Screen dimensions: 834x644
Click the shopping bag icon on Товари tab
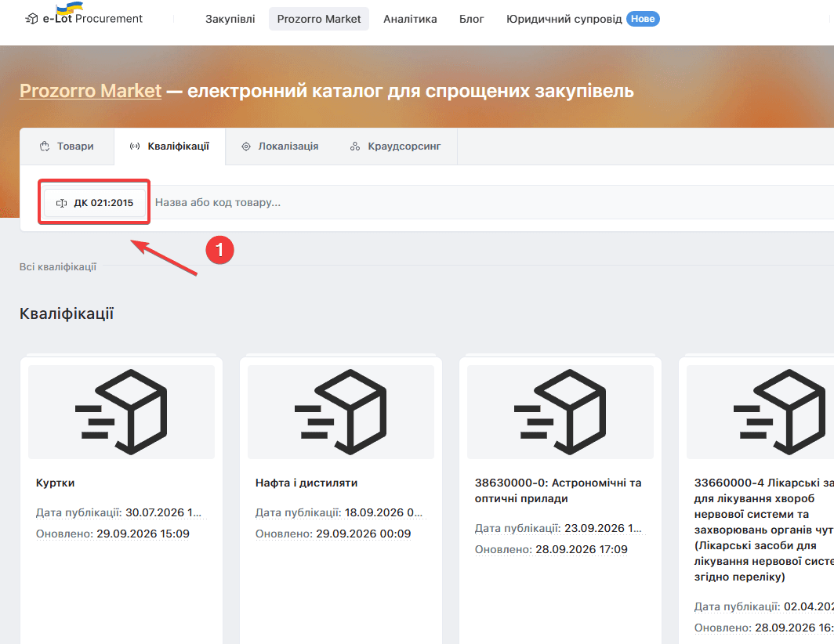tap(45, 147)
